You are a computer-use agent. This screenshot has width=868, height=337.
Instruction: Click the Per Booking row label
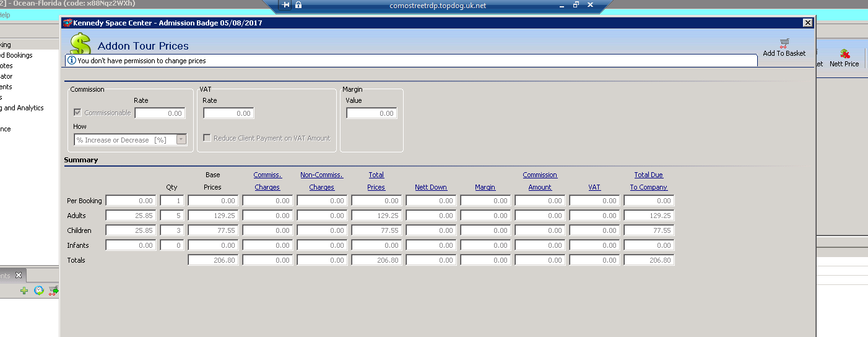(84, 201)
